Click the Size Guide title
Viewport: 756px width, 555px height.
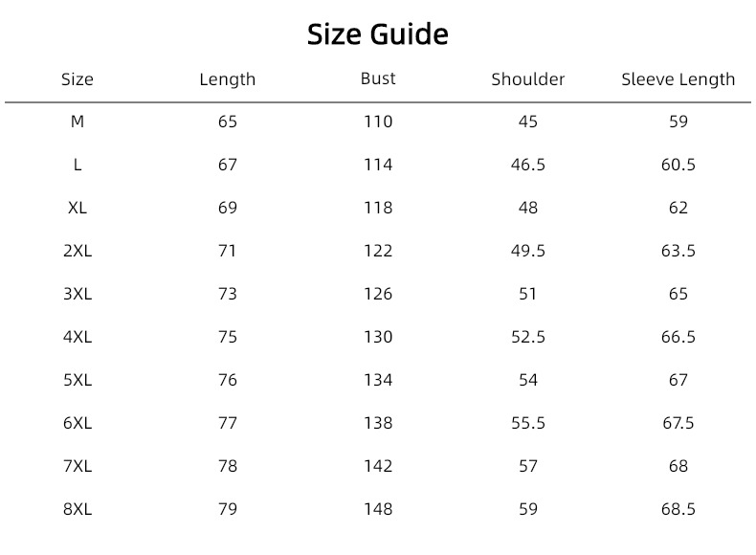tap(377, 34)
